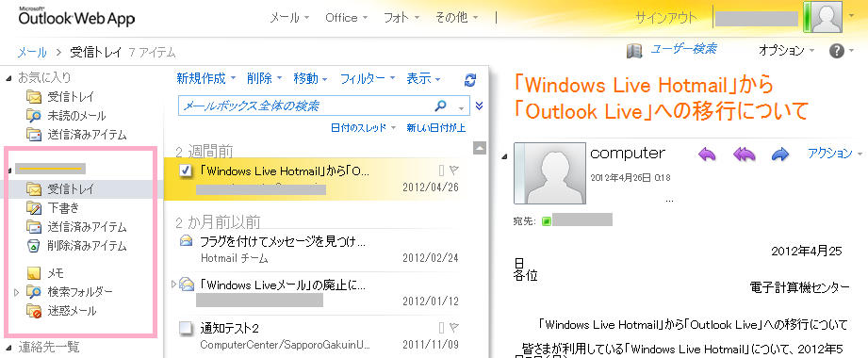Expand the 検索フォルダー node
Image resolution: width=868 pixels, height=358 pixels.
16,292
